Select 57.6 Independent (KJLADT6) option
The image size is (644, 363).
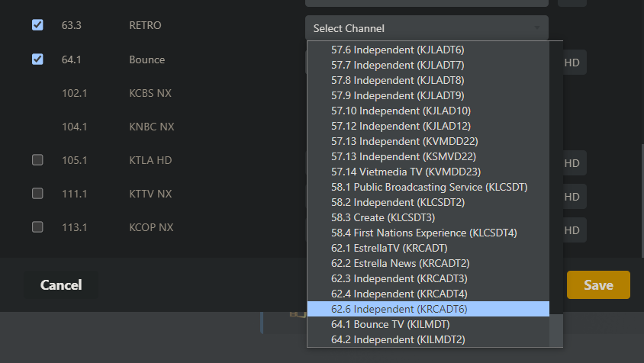398,50
